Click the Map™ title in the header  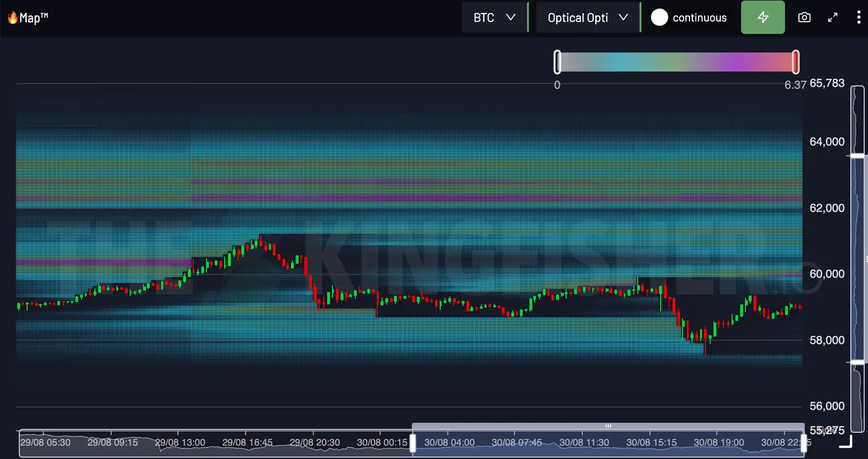[33, 17]
